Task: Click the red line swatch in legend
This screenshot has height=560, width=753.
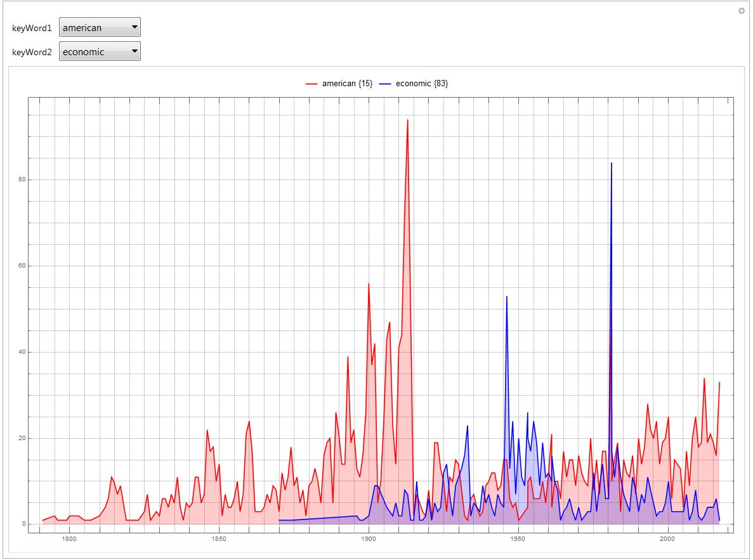Action: (311, 84)
